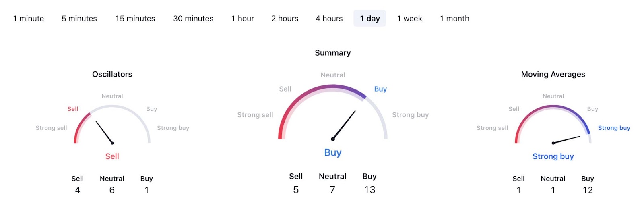
Task: Click the blue Buy rating under Summary
Action: [x=333, y=152]
